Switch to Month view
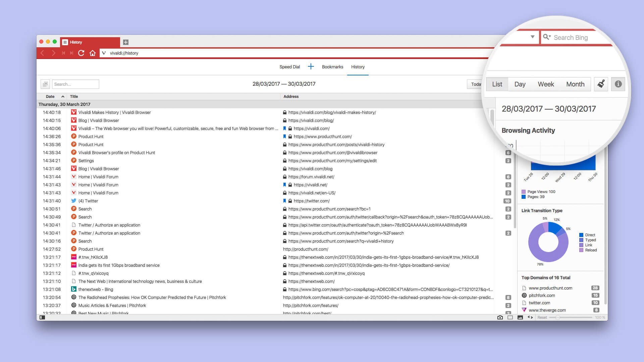The width and height of the screenshot is (644, 362). pos(575,84)
